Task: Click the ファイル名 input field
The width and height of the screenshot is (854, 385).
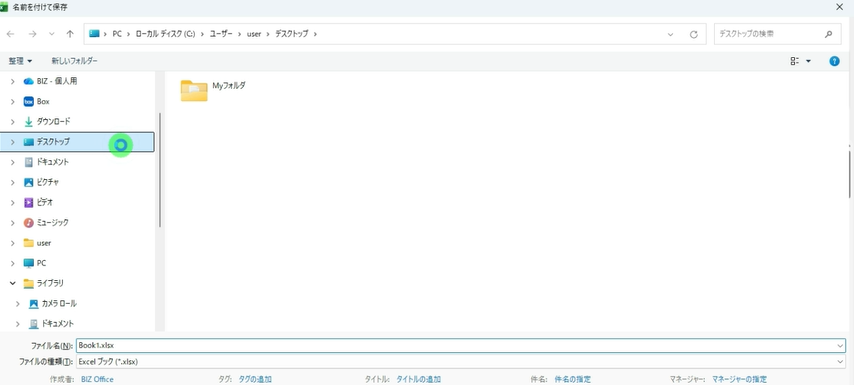Action: click(x=460, y=345)
